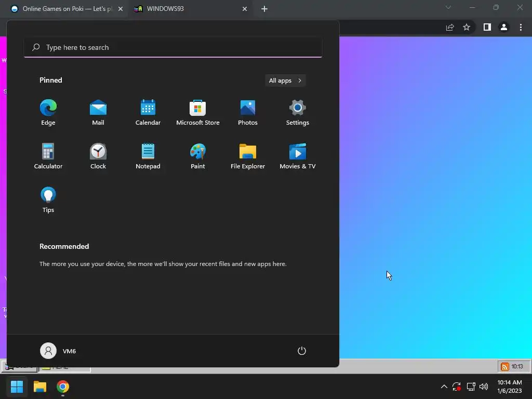
Task: Switch to the Online Games on Poki tab
Action: coord(64,9)
